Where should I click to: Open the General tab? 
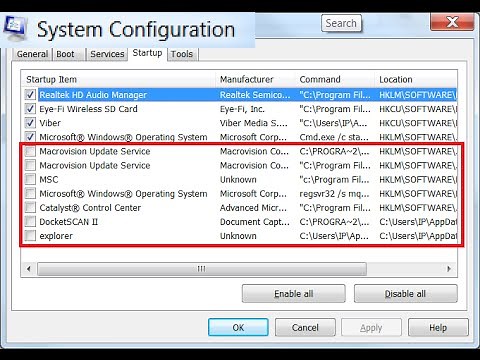[32, 54]
